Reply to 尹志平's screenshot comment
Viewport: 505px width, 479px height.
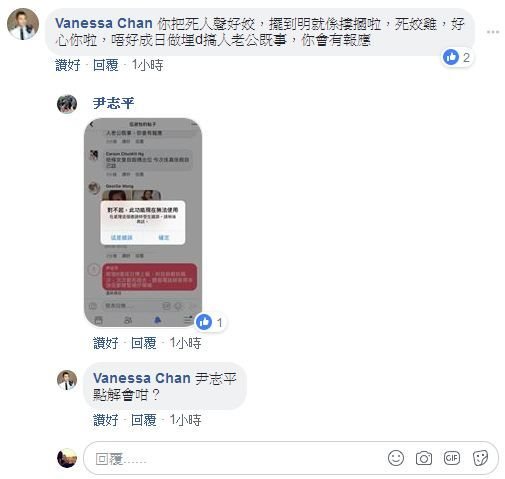[x=143, y=343]
